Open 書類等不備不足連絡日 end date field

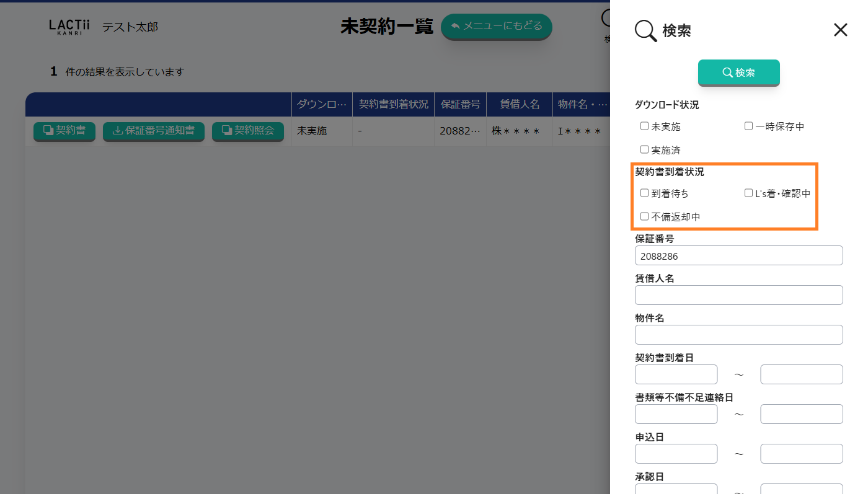[801, 414]
